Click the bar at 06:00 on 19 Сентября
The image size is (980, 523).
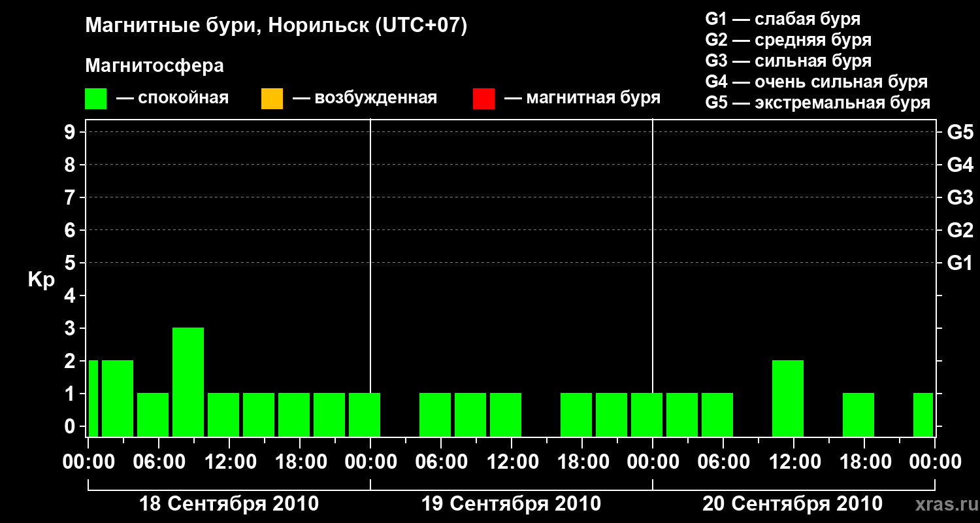tap(435, 414)
